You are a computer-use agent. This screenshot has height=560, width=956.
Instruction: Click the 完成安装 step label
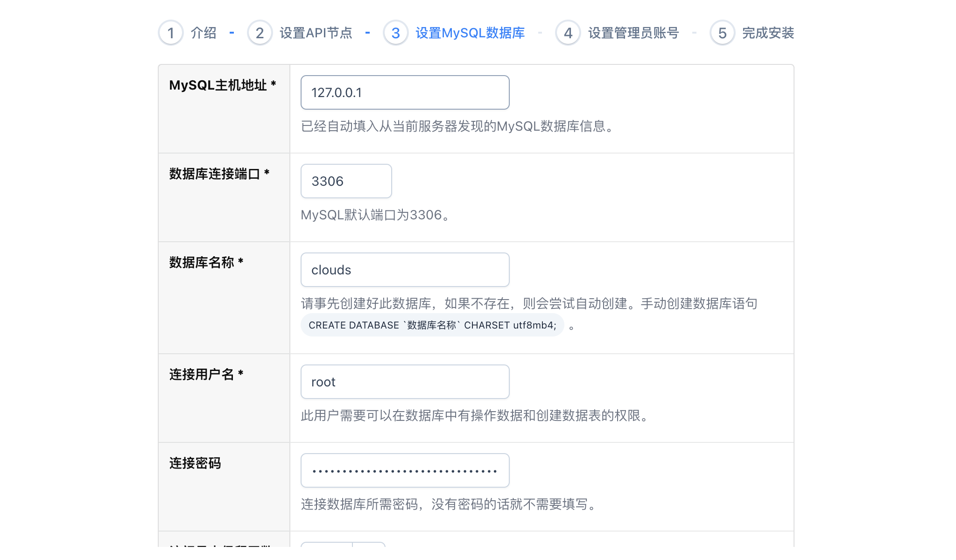pos(767,33)
